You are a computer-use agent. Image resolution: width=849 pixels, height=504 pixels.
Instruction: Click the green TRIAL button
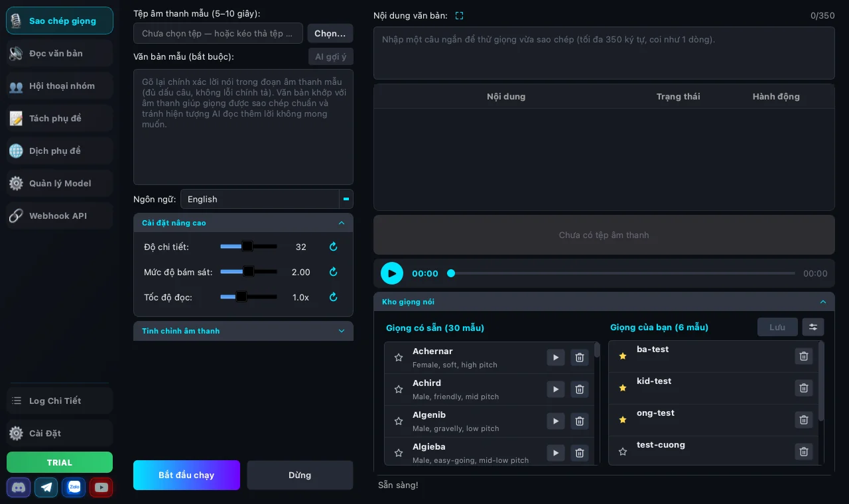(x=60, y=462)
